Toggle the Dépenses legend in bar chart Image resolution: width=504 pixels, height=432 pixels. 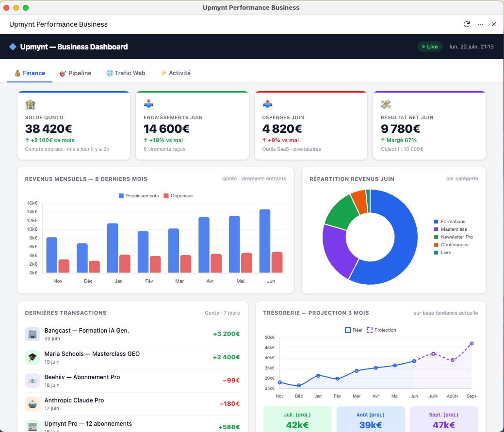(178, 196)
